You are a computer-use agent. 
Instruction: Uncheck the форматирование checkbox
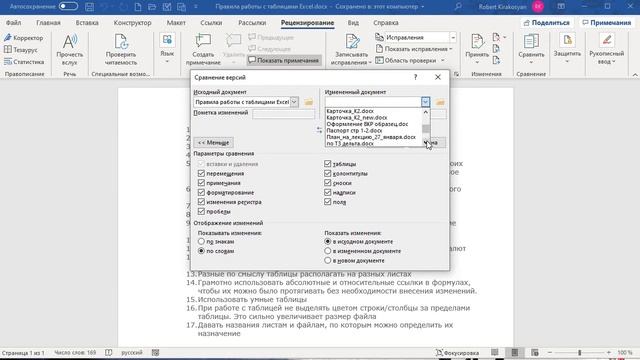(201, 192)
